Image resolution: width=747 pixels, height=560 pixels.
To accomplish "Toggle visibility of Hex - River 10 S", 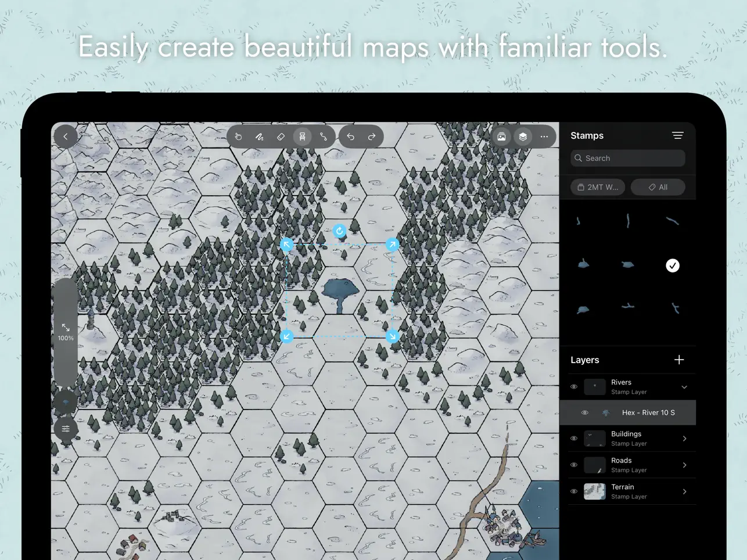I will pyautogui.click(x=585, y=412).
